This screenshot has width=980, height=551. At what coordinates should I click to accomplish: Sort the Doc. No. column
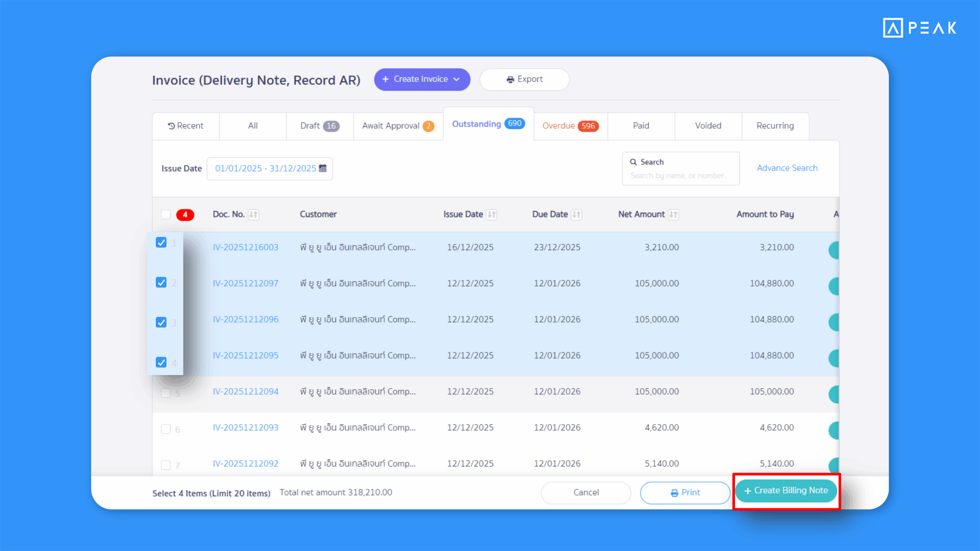tap(253, 214)
